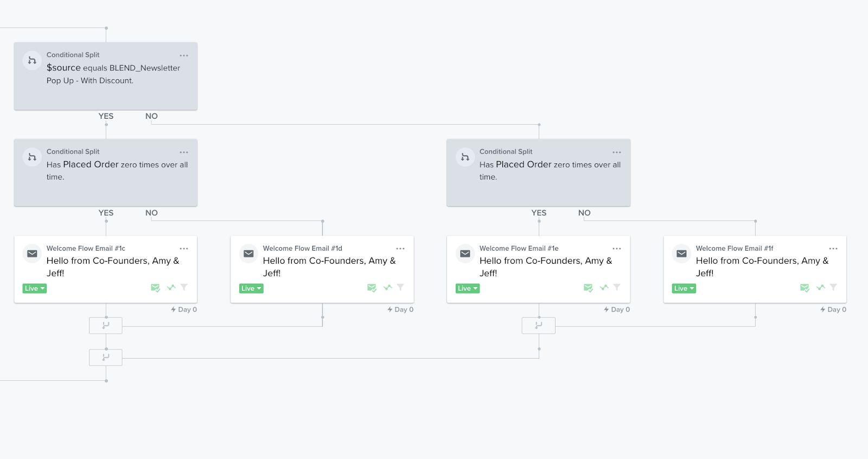Click the merge node below Welcome Flow Email #1e

pyautogui.click(x=538, y=326)
